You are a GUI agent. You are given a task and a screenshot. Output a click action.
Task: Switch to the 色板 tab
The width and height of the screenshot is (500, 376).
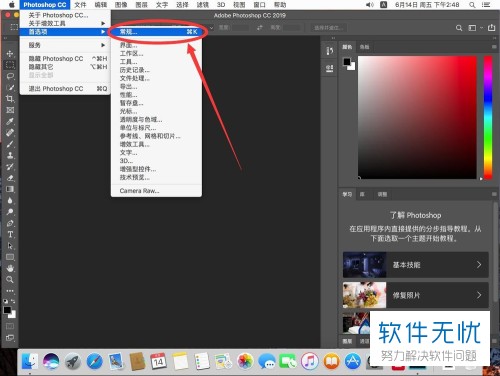tap(364, 47)
